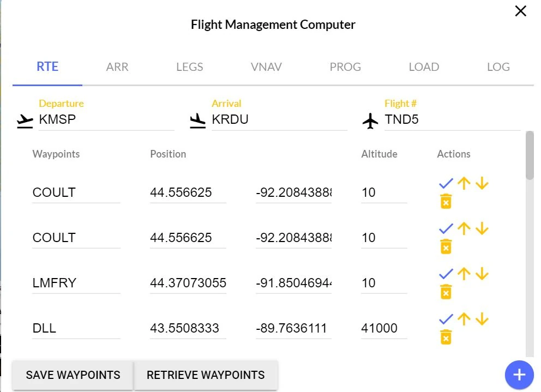
Task: Click the first COULT row checkmark icon
Action: (x=446, y=183)
